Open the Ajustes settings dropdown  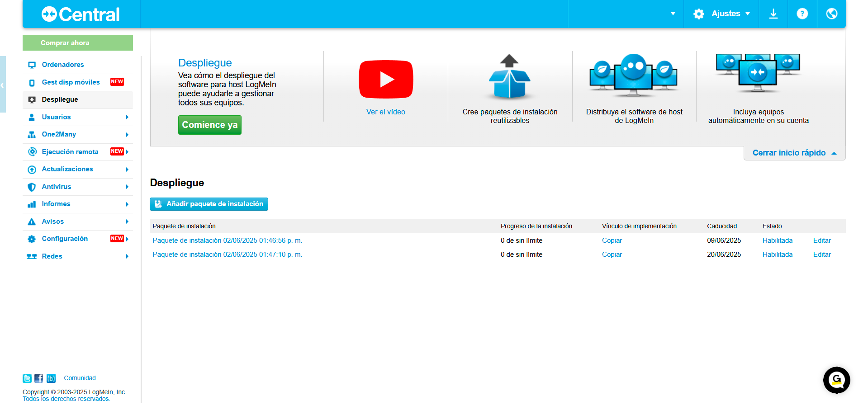click(721, 14)
